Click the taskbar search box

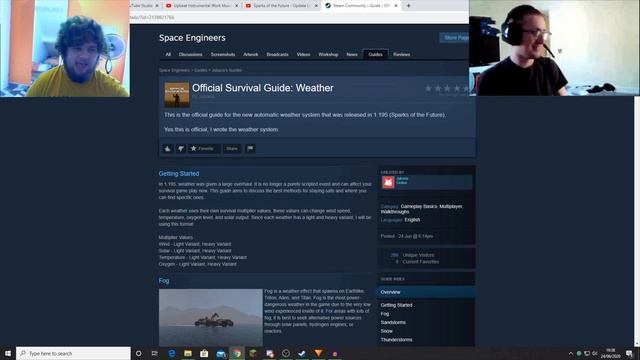coord(73,353)
